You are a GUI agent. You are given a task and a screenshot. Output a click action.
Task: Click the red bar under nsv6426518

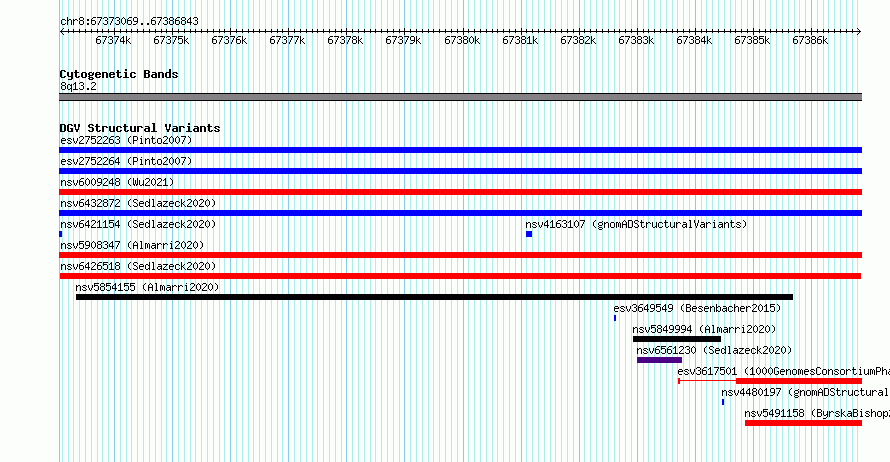tap(460, 276)
